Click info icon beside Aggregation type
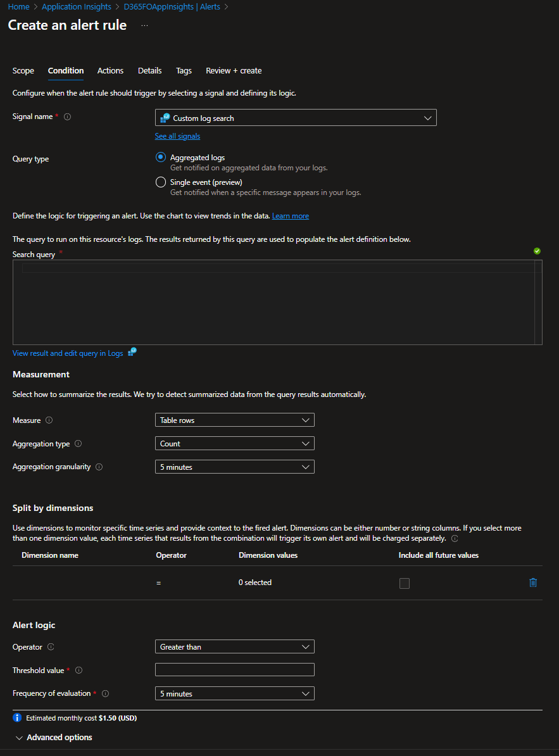 pyautogui.click(x=79, y=444)
